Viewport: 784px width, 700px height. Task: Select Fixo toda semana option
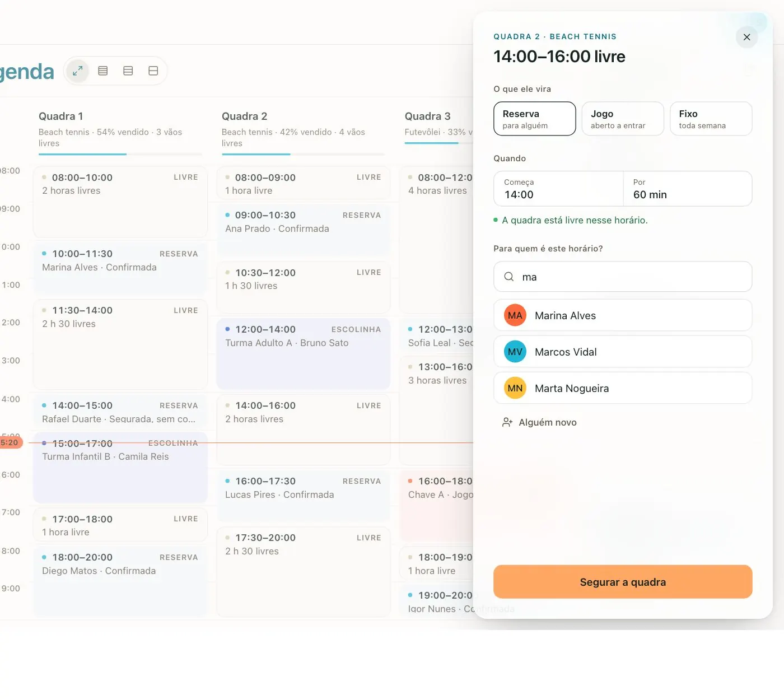(711, 119)
